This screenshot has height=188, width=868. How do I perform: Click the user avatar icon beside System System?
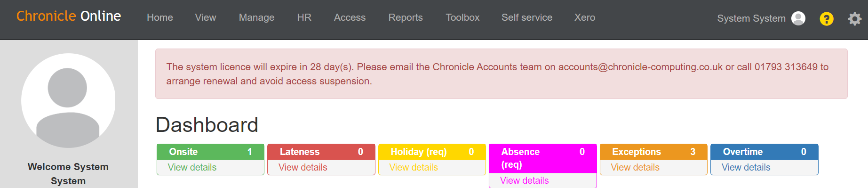pyautogui.click(x=798, y=18)
